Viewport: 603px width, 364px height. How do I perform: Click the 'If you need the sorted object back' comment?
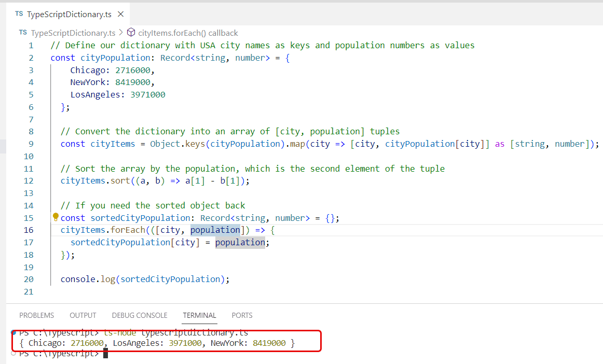(x=153, y=206)
